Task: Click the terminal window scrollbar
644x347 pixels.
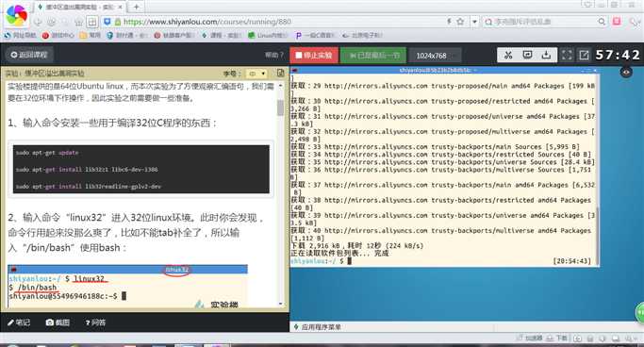Action: pos(597,236)
